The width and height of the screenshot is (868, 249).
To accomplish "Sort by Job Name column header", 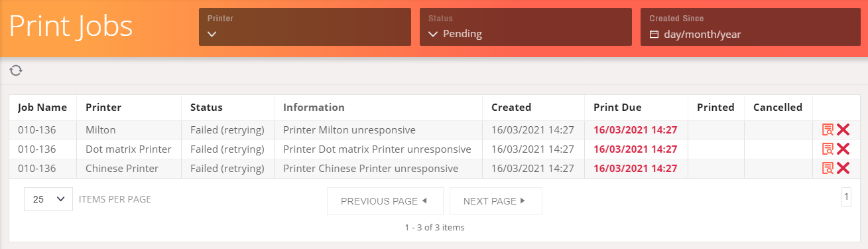I will click(x=42, y=107).
